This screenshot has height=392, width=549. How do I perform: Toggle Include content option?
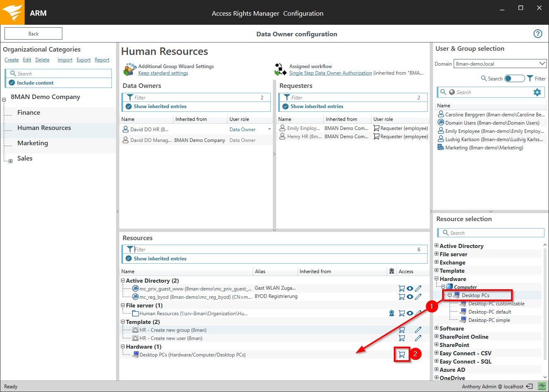click(12, 83)
